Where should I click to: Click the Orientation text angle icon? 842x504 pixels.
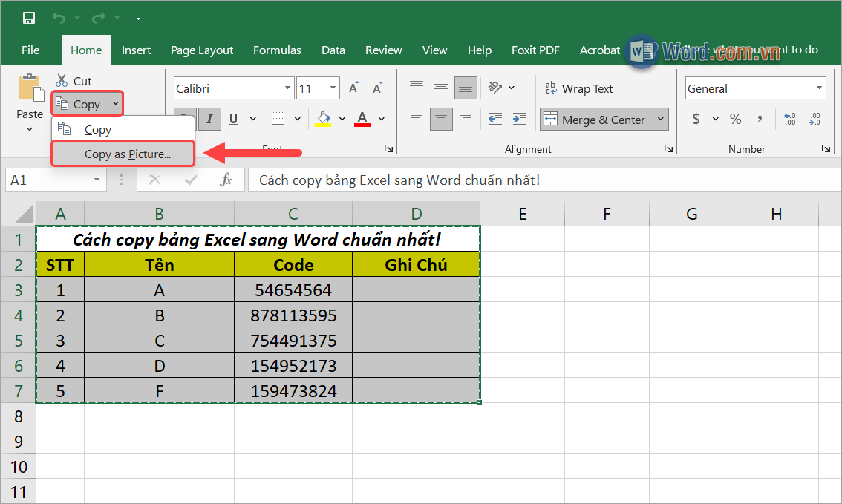click(x=495, y=88)
